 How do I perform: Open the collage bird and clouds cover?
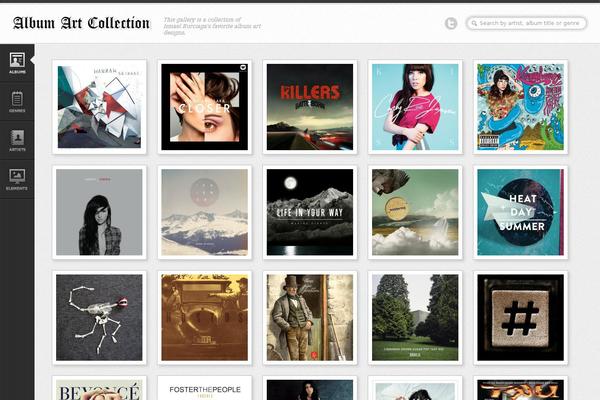pos(415,212)
